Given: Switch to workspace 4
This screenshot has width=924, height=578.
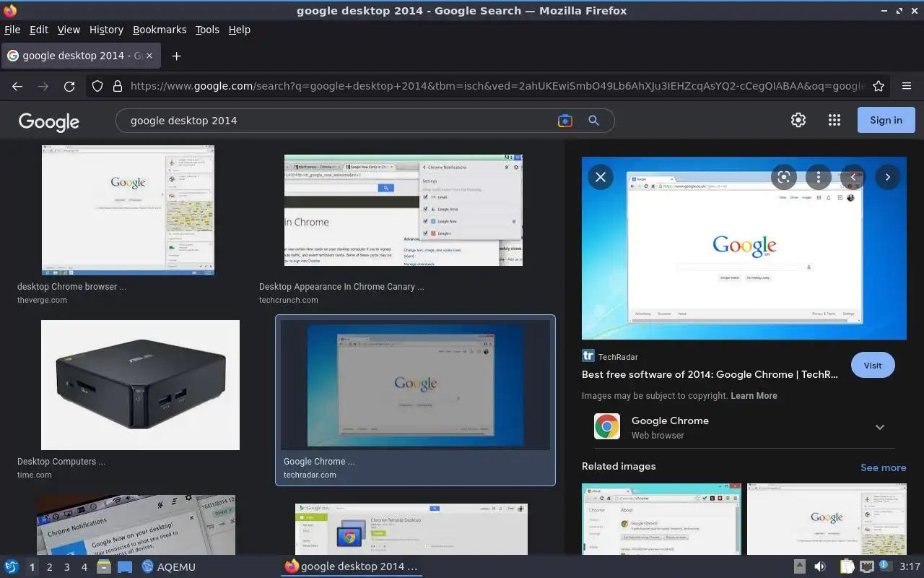Looking at the screenshot, I should tap(84, 567).
